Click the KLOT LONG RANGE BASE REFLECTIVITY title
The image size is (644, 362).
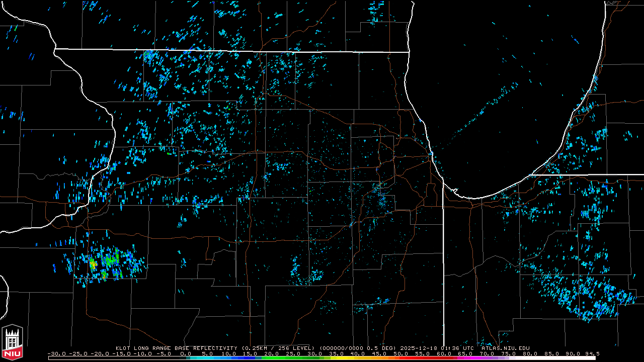point(176,348)
